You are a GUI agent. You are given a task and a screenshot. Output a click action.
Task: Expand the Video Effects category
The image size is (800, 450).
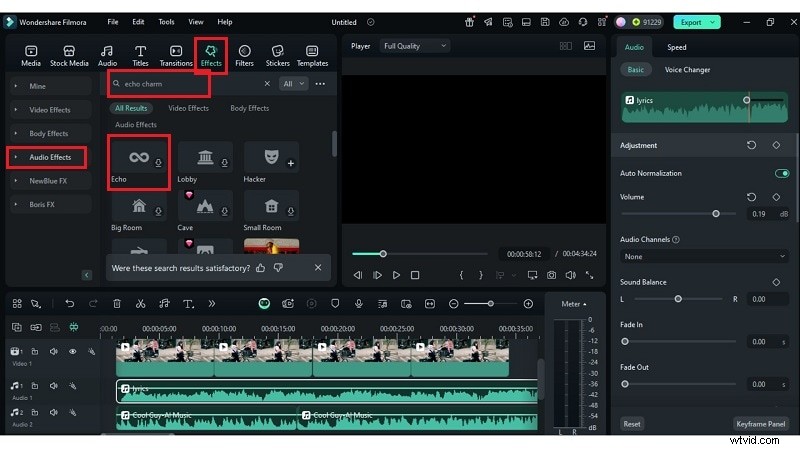point(49,109)
